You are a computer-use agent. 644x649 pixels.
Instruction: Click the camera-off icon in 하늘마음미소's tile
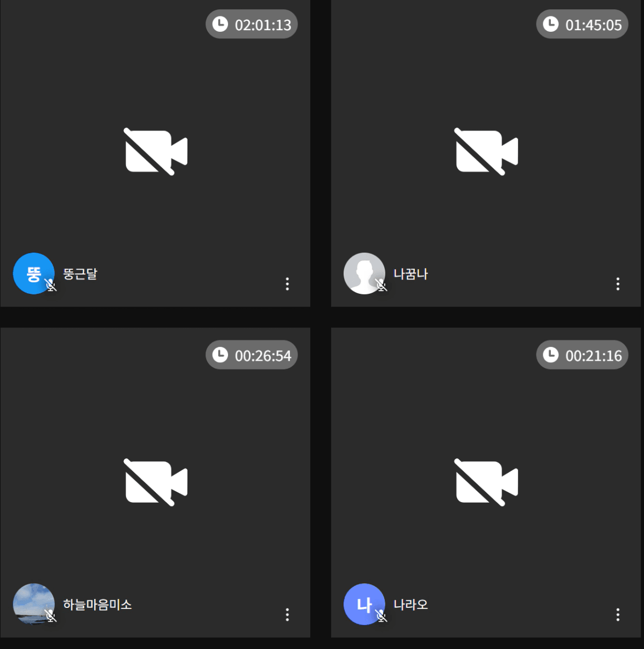tap(156, 482)
